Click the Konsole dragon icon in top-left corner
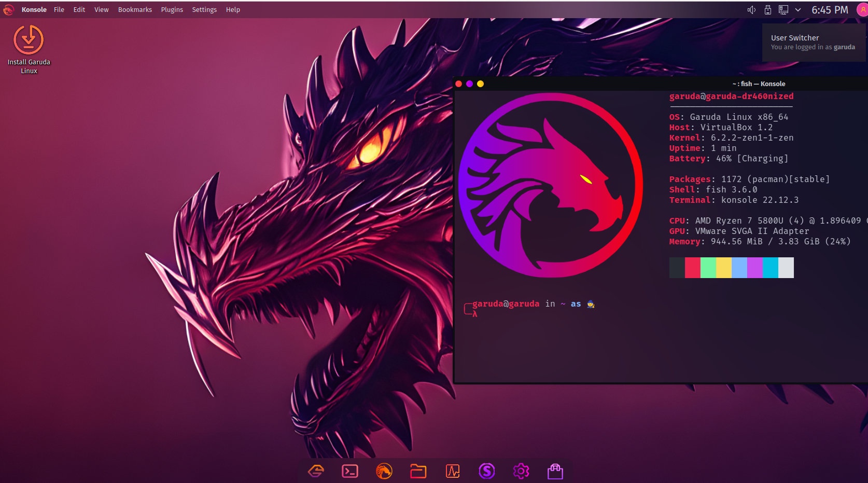The height and width of the screenshot is (483, 868). [8, 9]
